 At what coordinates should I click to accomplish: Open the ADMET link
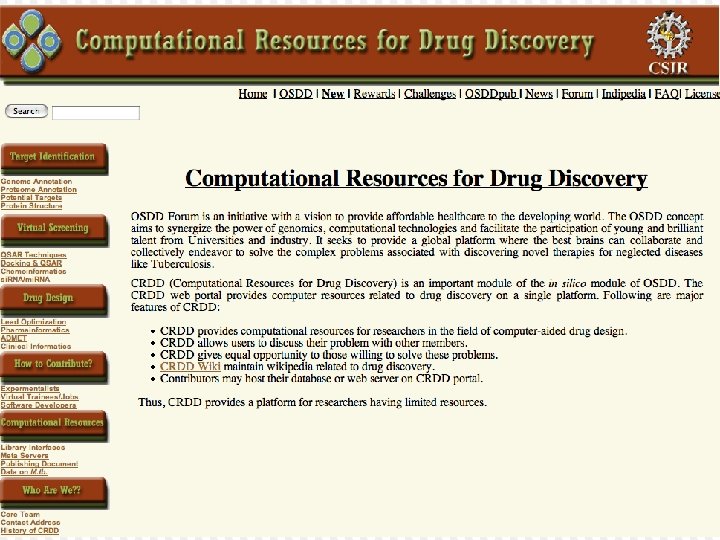[14, 338]
